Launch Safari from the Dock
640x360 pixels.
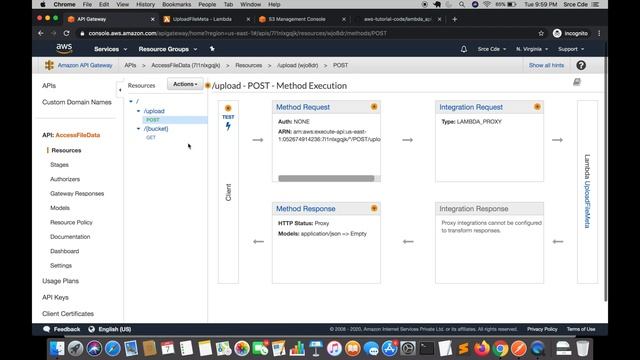tap(113, 349)
